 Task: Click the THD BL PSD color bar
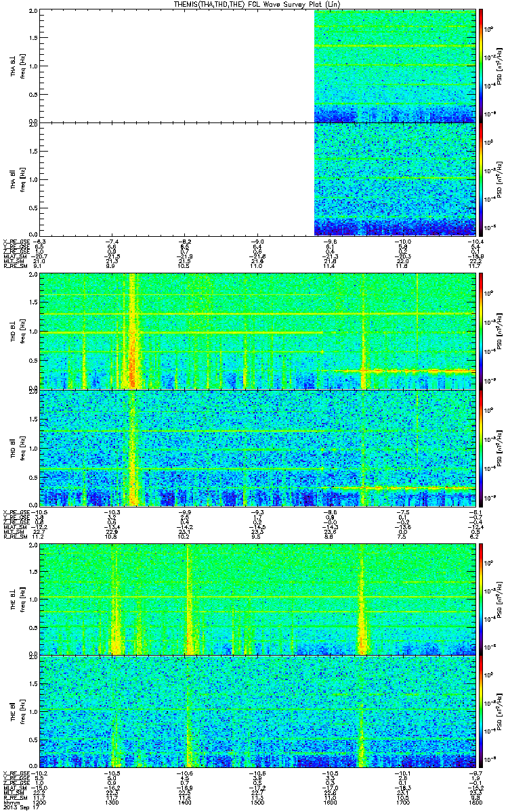pos(480,331)
